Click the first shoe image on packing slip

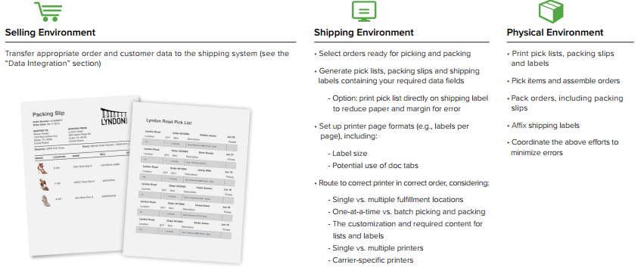pos(42,169)
